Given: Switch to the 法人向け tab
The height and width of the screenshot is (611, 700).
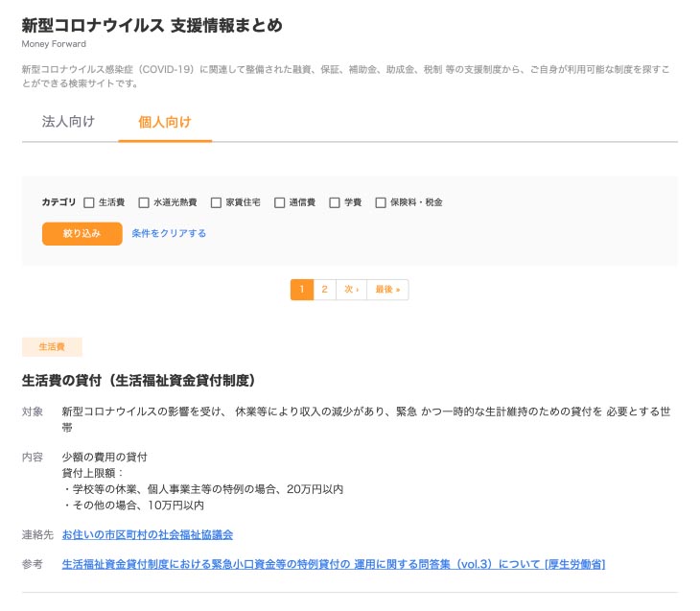Looking at the screenshot, I should pyautogui.click(x=68, y=122).
